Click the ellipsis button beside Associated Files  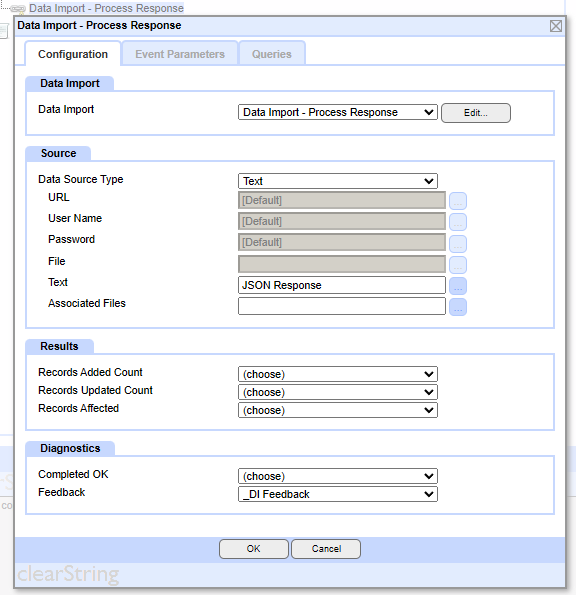coord(458,307)
